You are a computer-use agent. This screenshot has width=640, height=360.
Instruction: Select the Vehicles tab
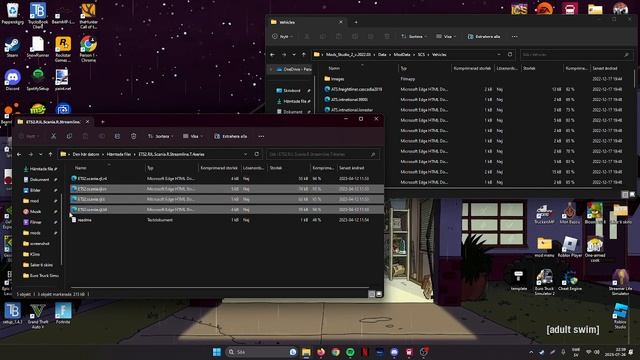[x=306, y=22]
